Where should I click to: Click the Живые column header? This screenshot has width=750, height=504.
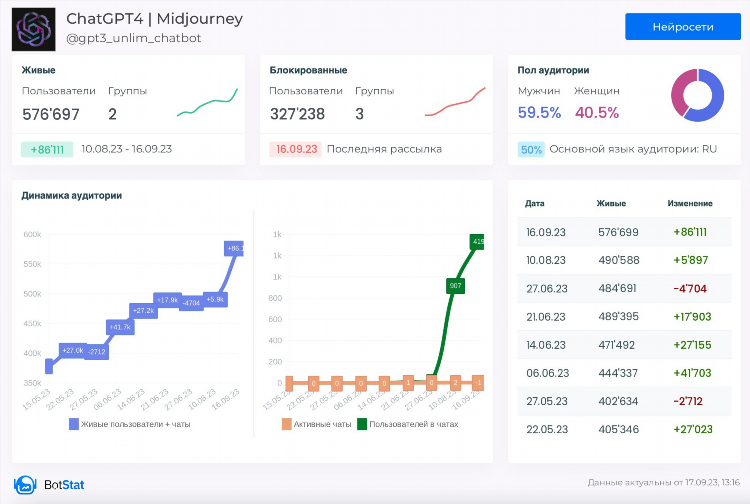pos(611,203)
